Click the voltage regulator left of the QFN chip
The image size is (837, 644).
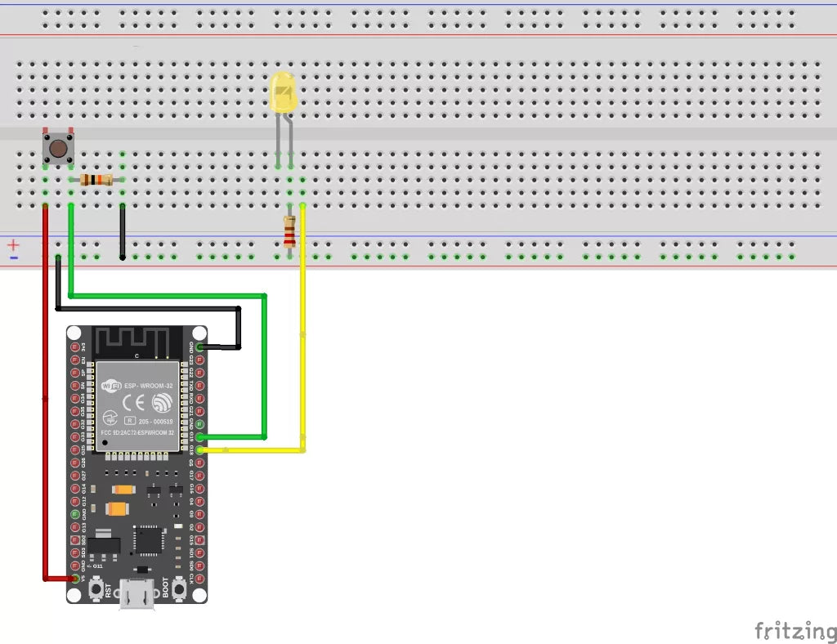pyautogui.click(x=104, y=545)
